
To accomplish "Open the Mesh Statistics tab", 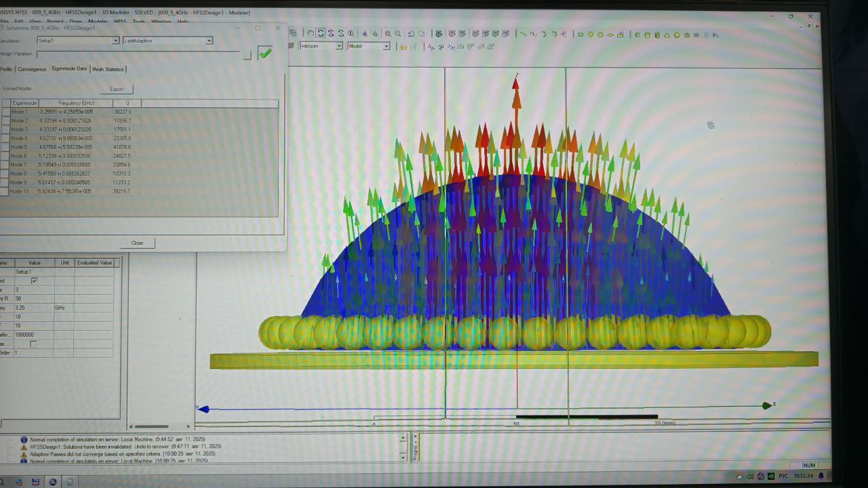I will point(108,69).
